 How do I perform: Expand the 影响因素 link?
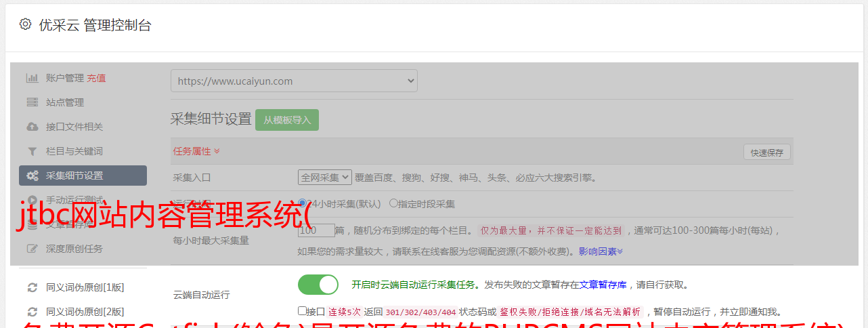click(601, 251)
